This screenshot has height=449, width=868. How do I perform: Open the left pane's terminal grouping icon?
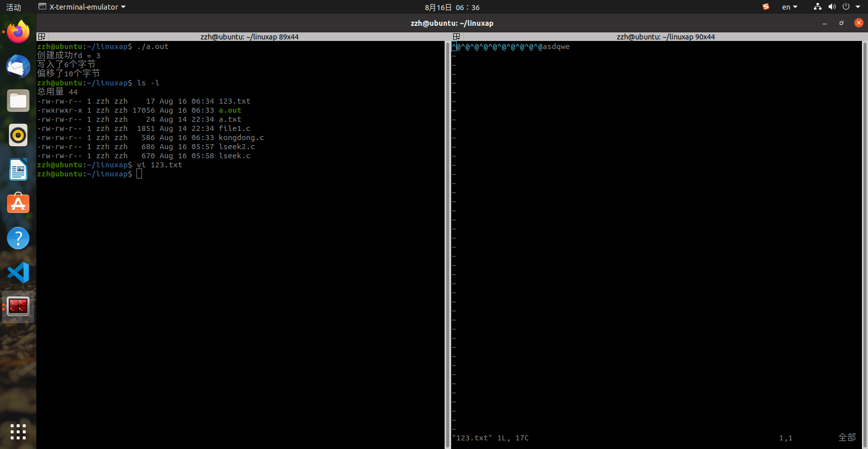(42, 36)
